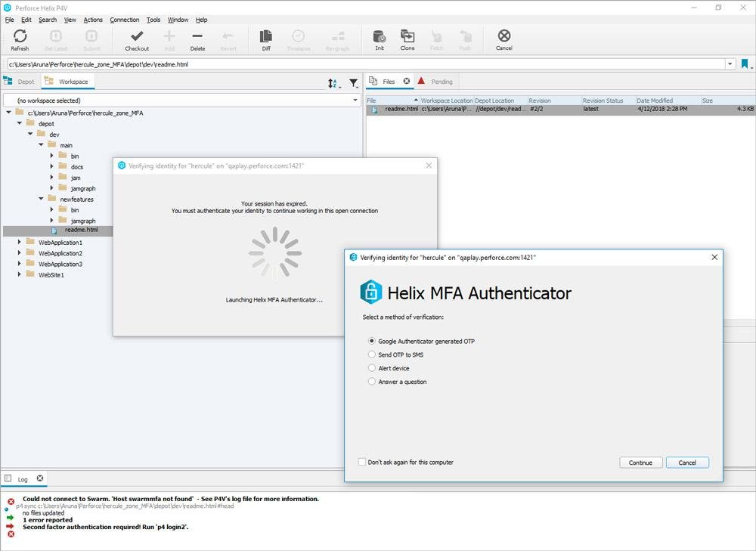Image resolution: width=756 pixels, height=551 pixels.
Task: Collapse the hercule_zone_MFA root folder
Action: pyautogui.click(x=8, y=113)
